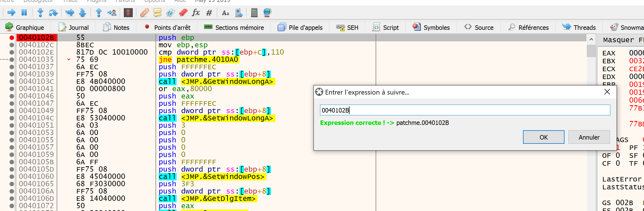Toggle breakpoint bullet at address 0040106D
This screenshot has height=211, width=644.
click(x=12, y=198)
